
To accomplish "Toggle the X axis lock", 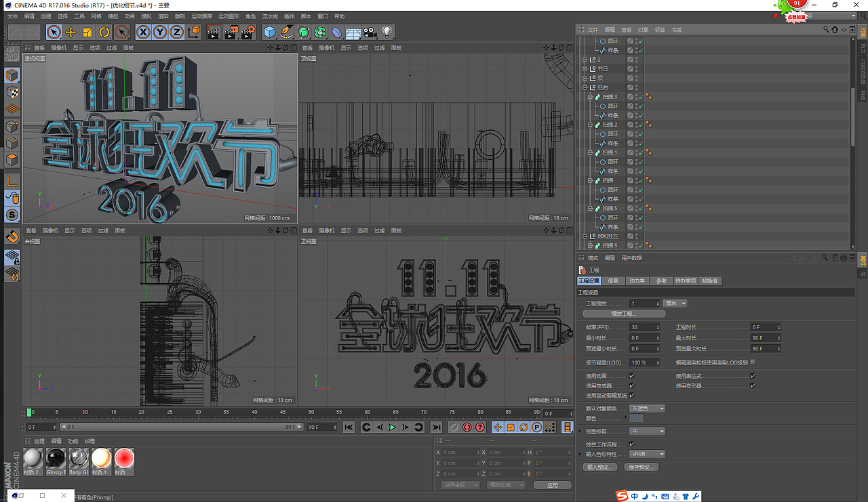I will coord(143,32).
